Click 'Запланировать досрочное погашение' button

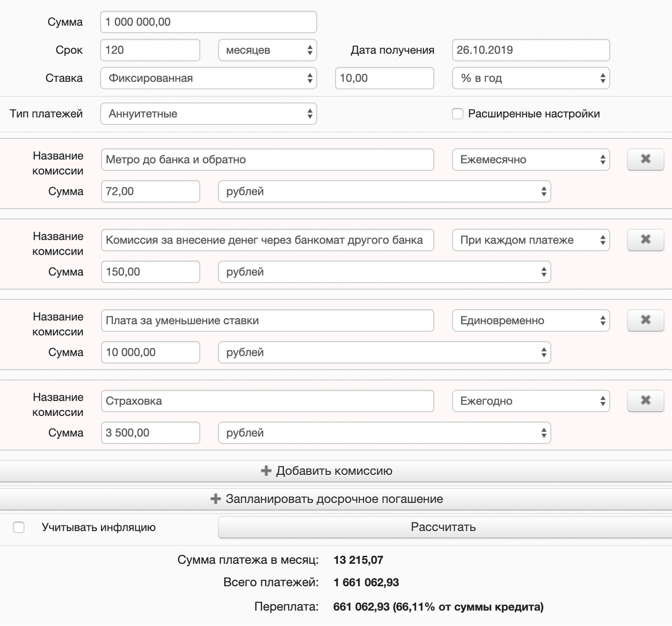(336, 499)
